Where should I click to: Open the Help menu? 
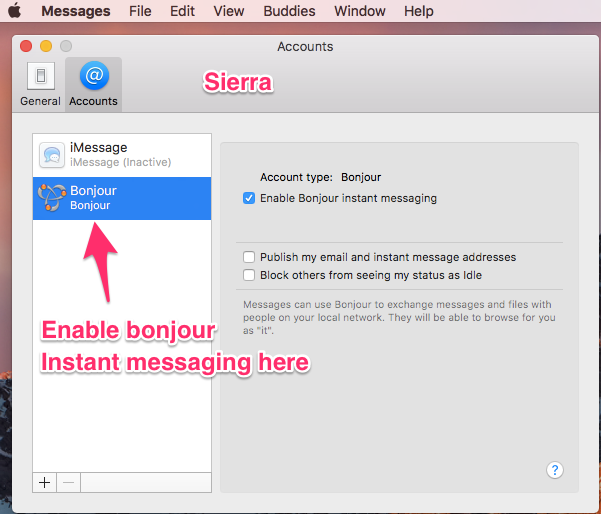(419, 11)
